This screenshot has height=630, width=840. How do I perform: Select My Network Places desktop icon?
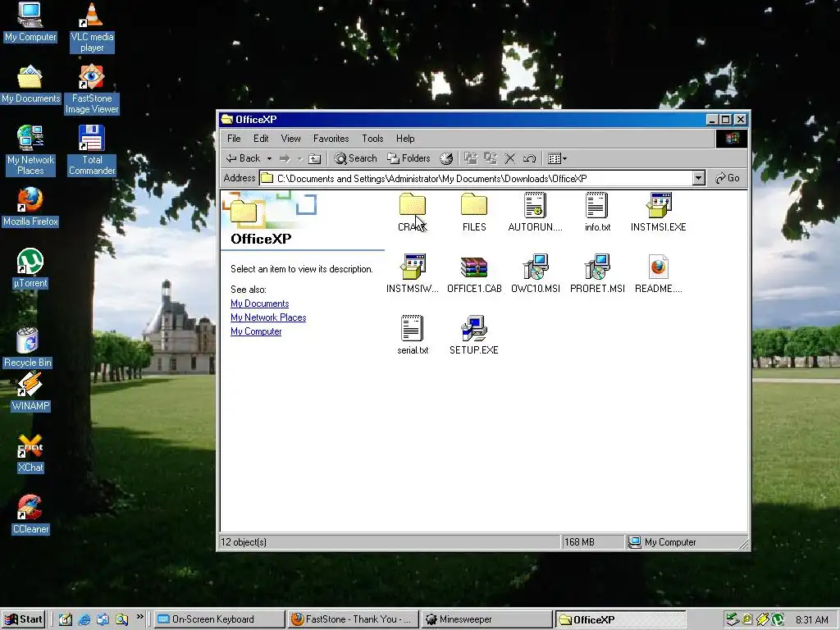tap(30, 151)
